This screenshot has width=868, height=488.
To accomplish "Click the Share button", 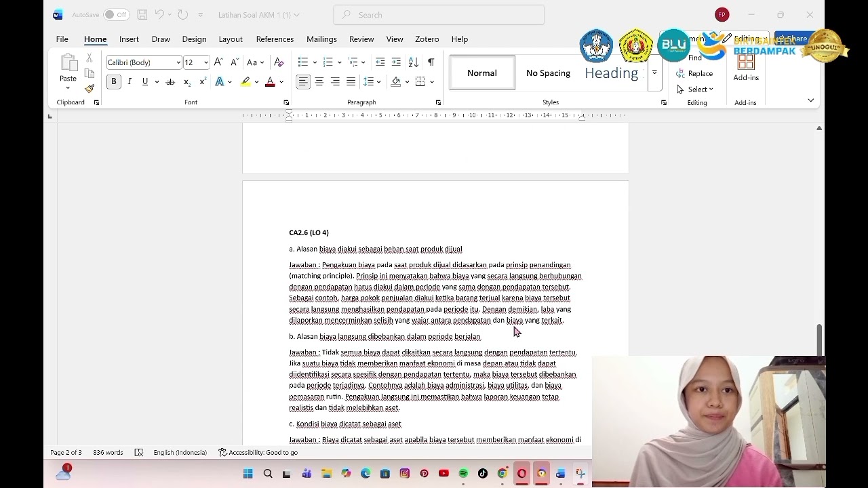I will [793, 39].
